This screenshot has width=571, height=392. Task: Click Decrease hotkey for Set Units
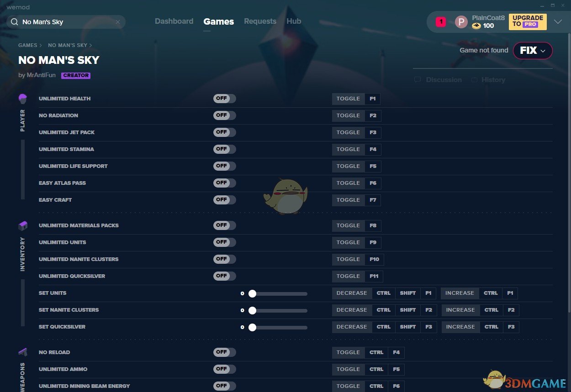point(352,293)
